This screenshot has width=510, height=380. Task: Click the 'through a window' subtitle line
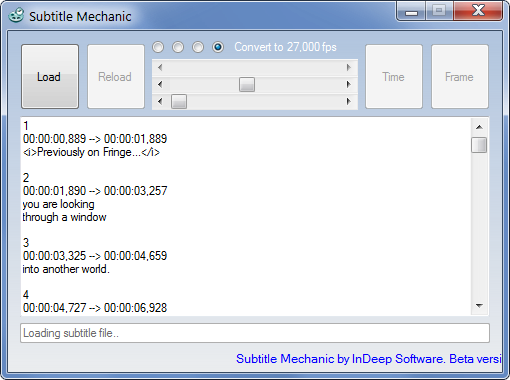[x=64, y=217]
